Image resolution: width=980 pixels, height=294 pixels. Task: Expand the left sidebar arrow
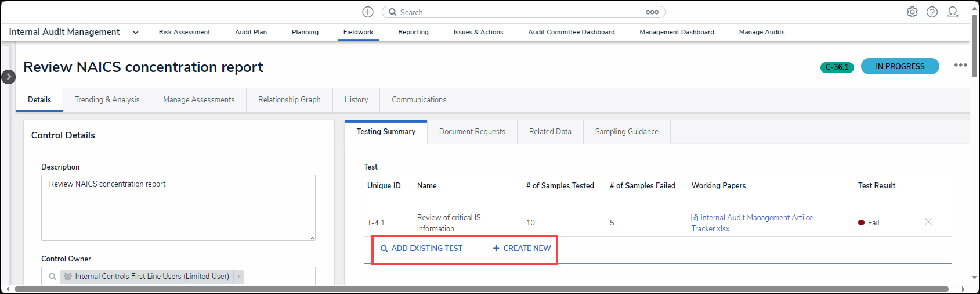pyautogui.click(x=8, y=77)
